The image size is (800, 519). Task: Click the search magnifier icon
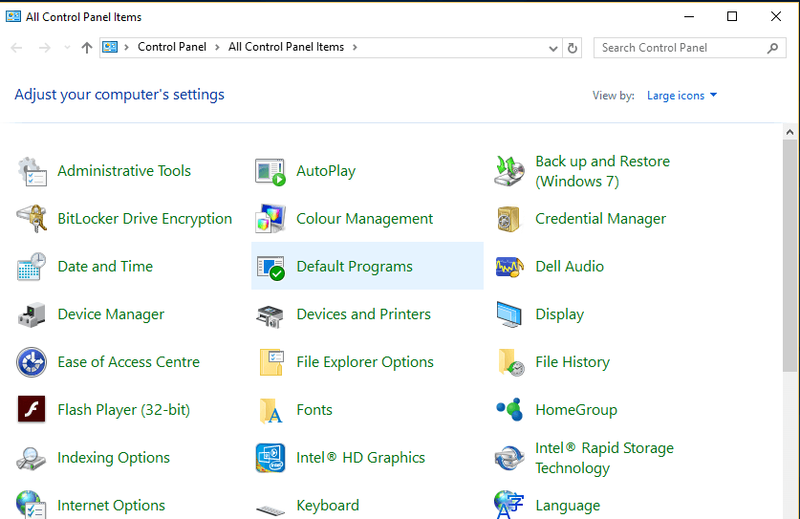coord(773,48)
